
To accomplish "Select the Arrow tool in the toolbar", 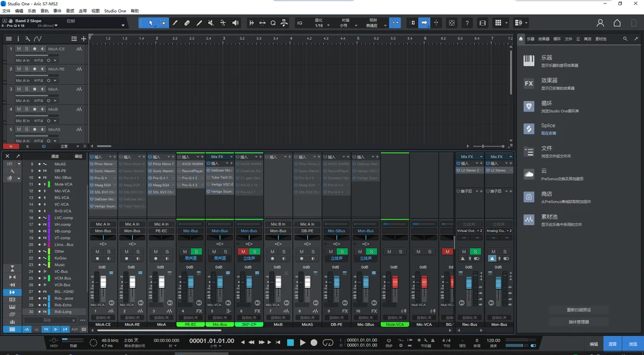I will 150,23.
